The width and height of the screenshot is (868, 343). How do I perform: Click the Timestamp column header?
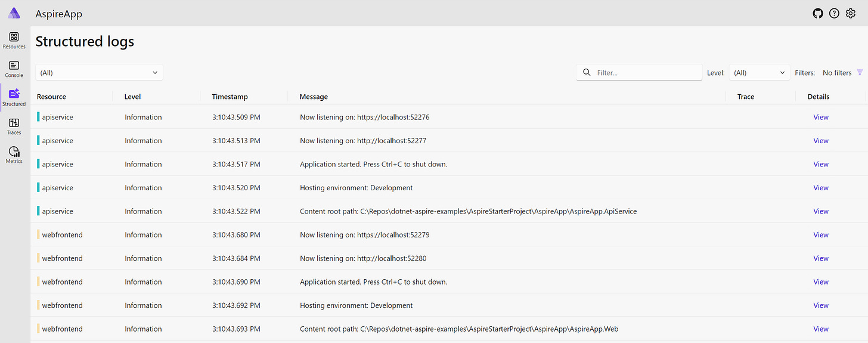[x=230, y=97]
